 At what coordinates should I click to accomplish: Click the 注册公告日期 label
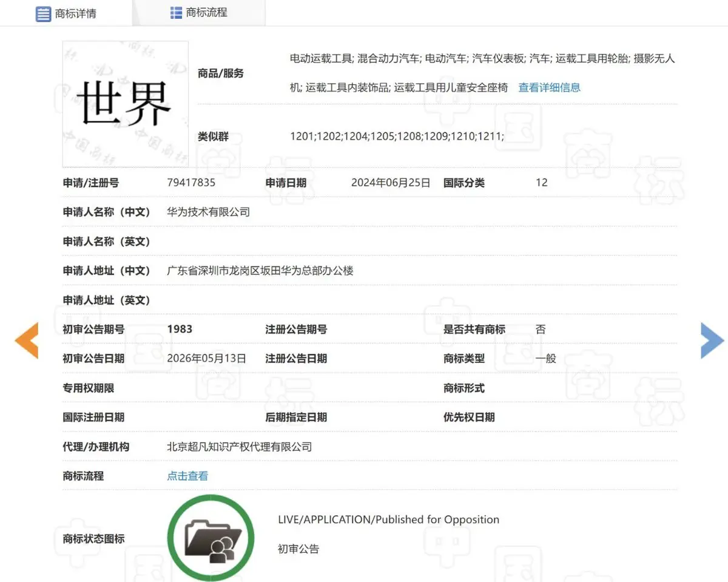(x=296, y=359)
